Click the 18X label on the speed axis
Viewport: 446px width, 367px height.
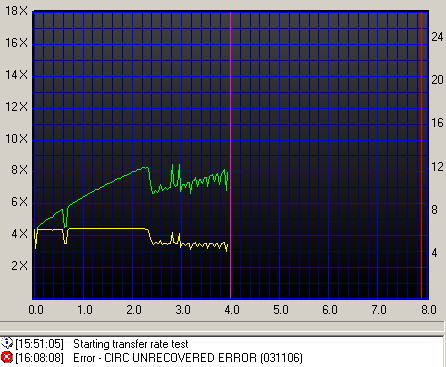pos(16,11)
